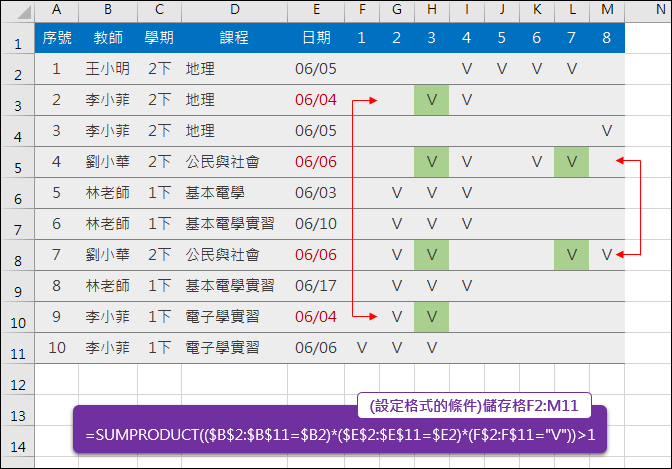Select column D header

coord(234,10)
